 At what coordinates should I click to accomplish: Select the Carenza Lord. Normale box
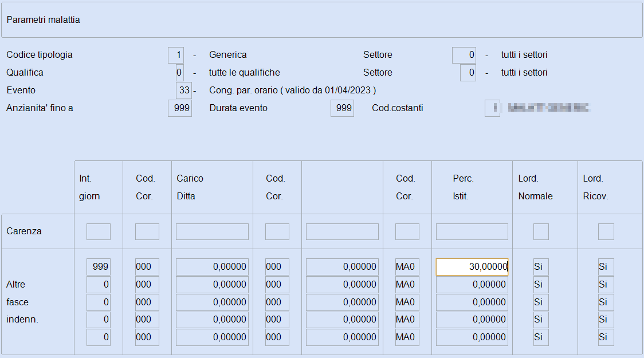[x=541, y=231]
